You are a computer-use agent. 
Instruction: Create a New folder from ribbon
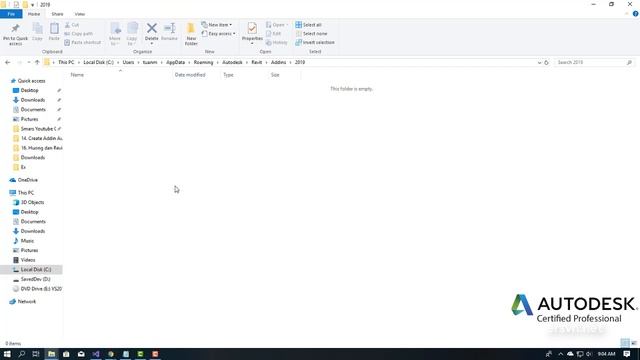[191, 34]
